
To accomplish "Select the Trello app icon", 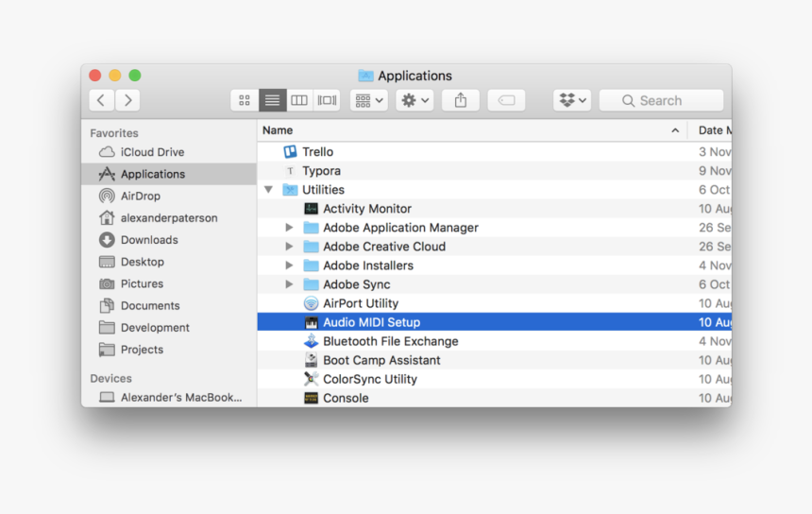I will tap(290, 152).
